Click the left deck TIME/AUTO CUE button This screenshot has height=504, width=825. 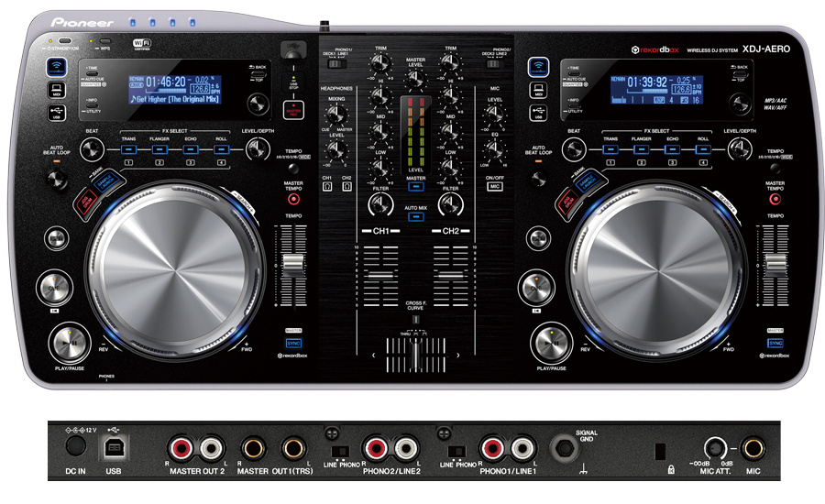(92, 74)
